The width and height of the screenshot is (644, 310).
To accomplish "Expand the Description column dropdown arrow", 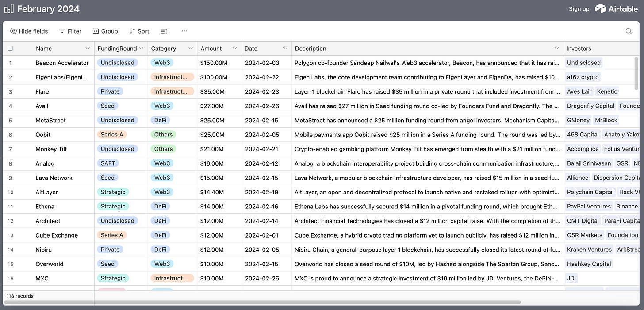I will pyautogui.click(x=557, y=49).
